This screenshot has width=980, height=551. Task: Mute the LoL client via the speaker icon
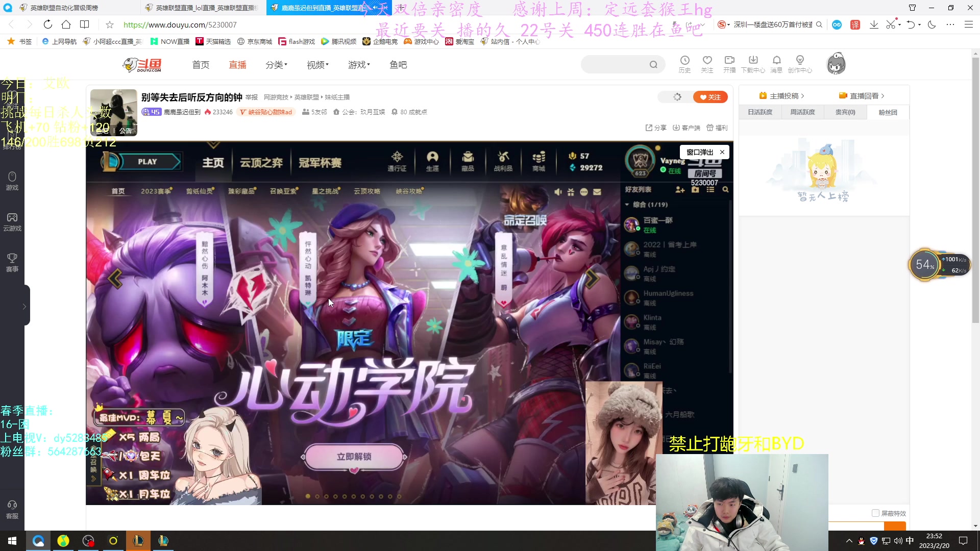[558, 191]
